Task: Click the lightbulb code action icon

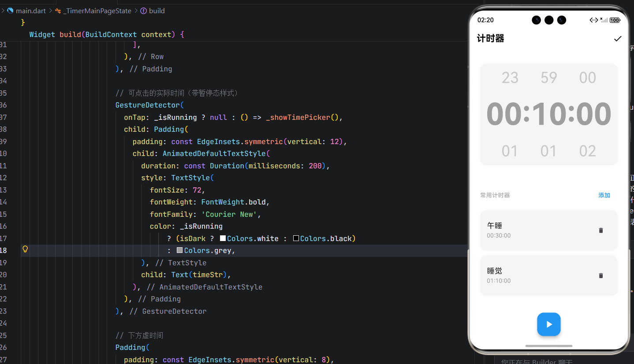Action: 25,249
